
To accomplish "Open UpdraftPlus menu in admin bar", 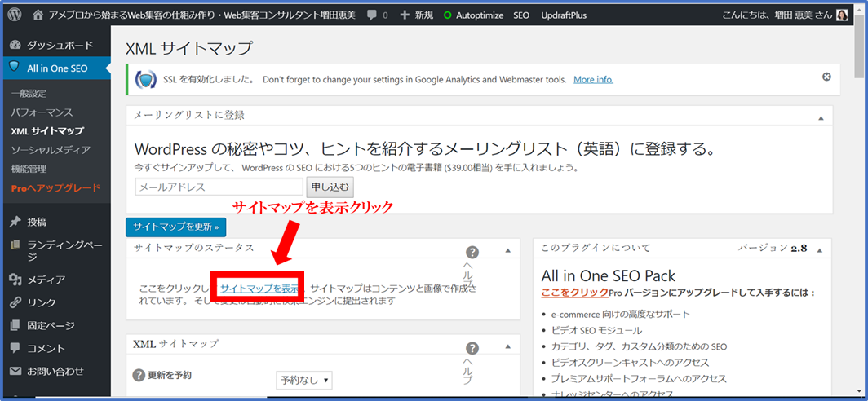I will [564, 15].
